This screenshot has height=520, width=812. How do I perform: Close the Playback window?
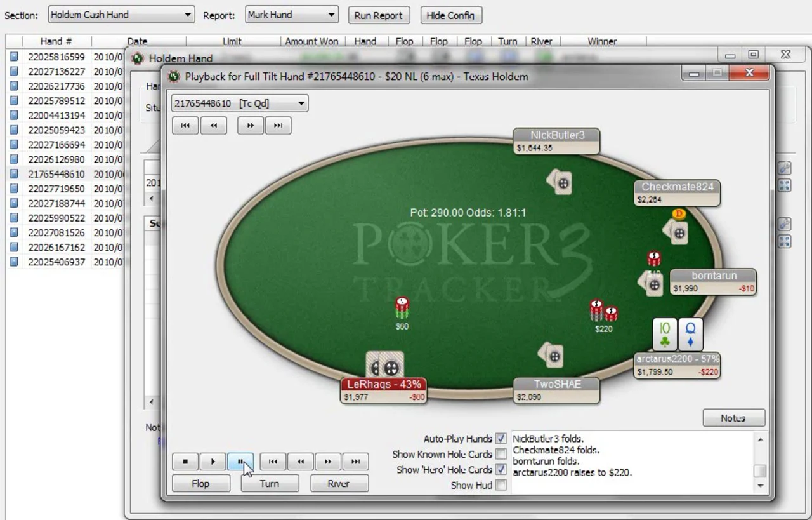click(749, 72)
